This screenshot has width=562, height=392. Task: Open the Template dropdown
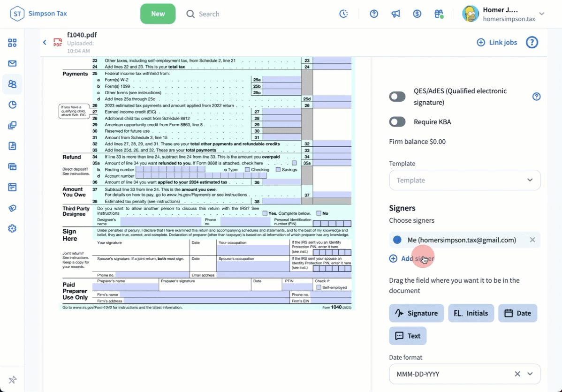pyautogui.click(x=464, y=180)
